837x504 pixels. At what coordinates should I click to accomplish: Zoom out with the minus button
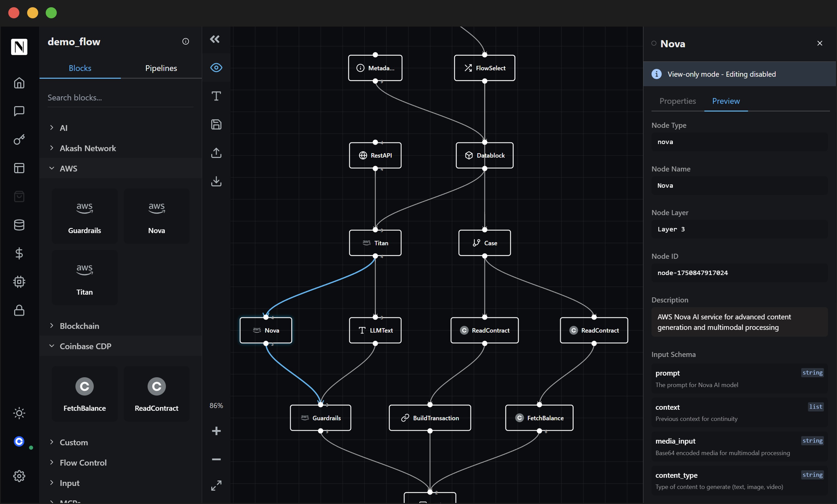coord(216,459)
